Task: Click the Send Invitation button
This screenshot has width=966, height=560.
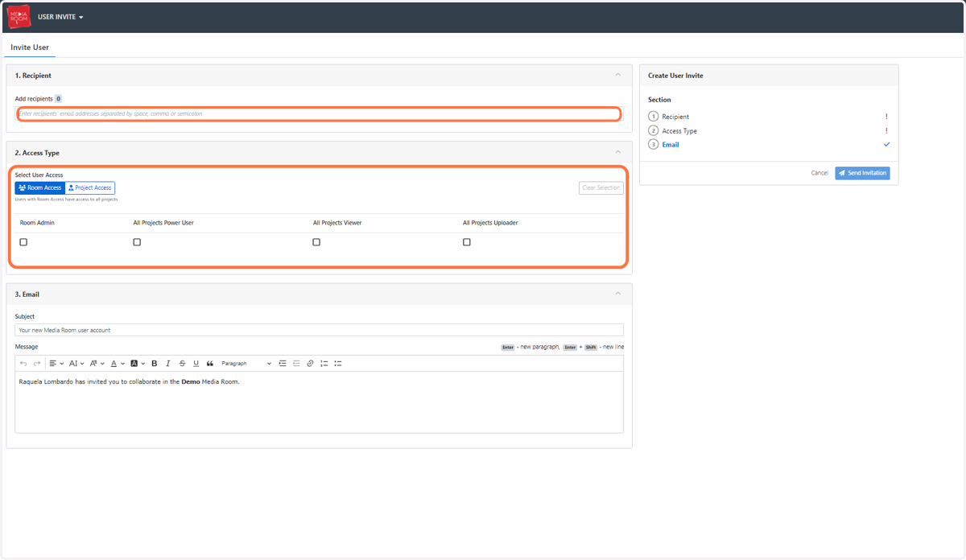Action: pyautogui.click(x=862, y=173)
